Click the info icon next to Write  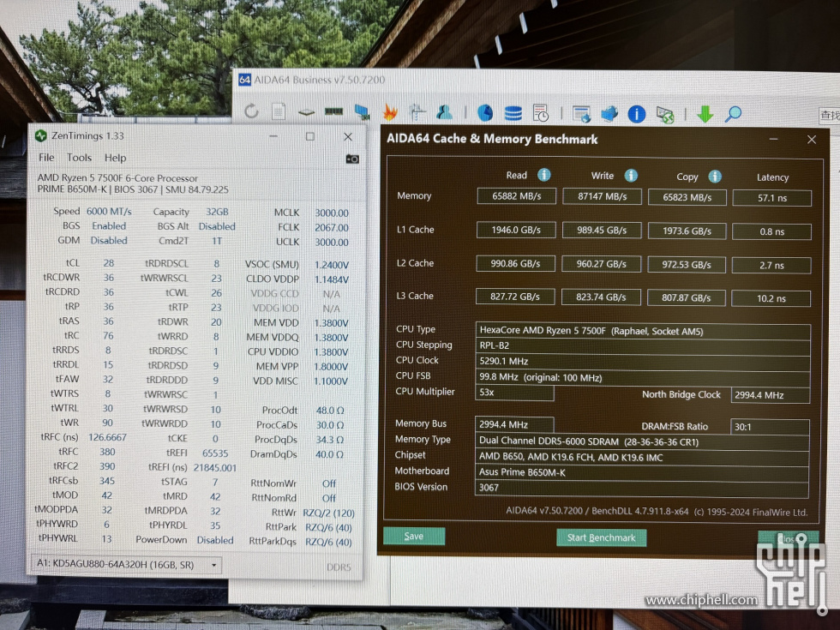click(x=631, y=175)
